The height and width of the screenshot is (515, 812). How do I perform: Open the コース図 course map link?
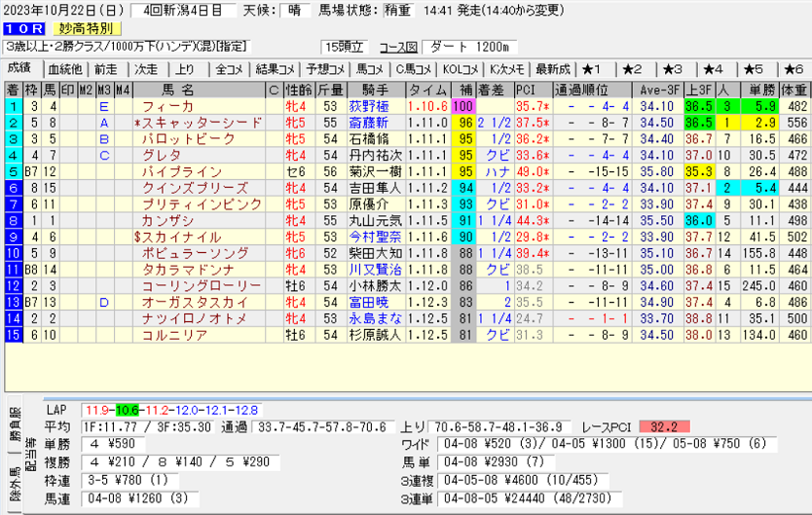click(x=397, y=47)
